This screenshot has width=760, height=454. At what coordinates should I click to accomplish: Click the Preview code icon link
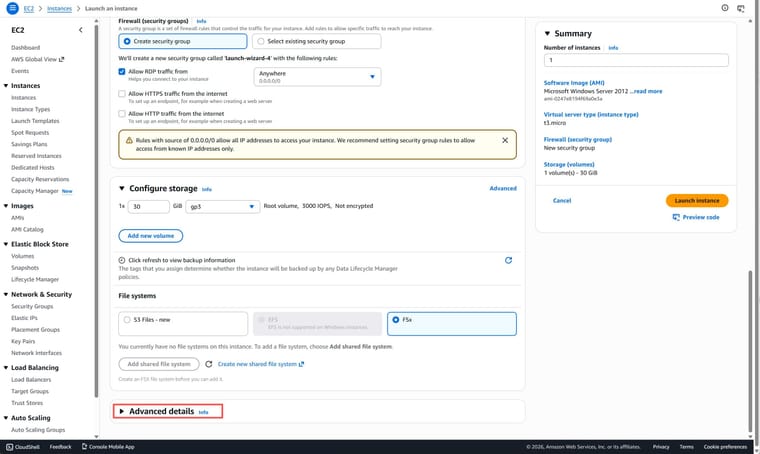click(696, 217)
